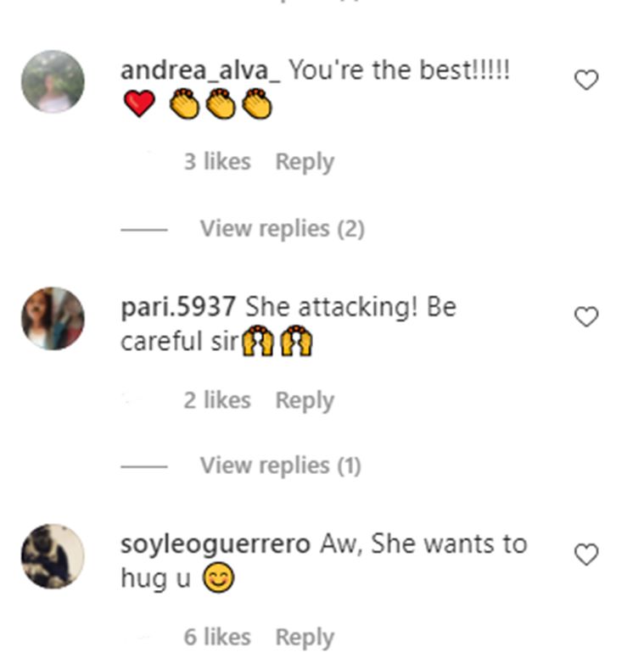The image size is (644, 669).
Task: Like soyleoguerrero's comment with heart icon
Action: pyautogui.click(x=586, y=555)
